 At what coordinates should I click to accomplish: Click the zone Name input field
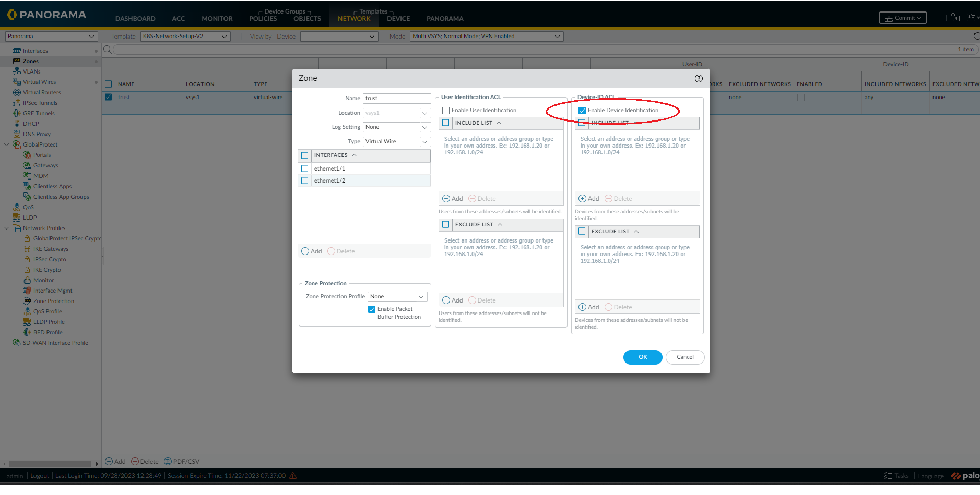tap(397, 99)
